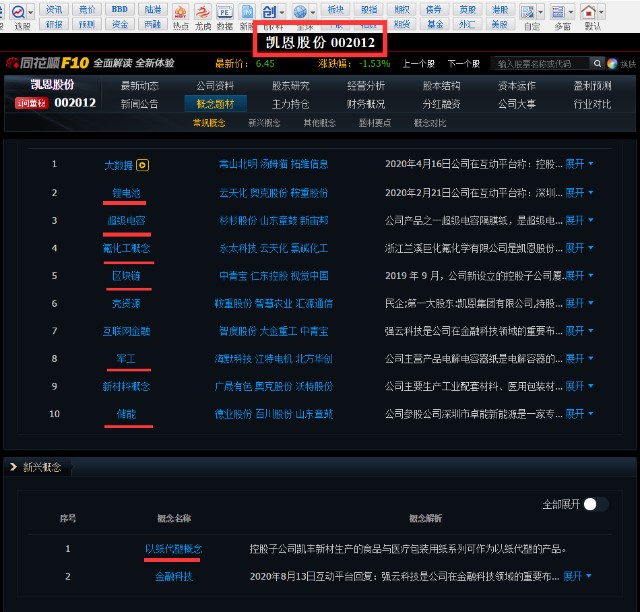Expand the 金融科技 emerging concept details

577,576
